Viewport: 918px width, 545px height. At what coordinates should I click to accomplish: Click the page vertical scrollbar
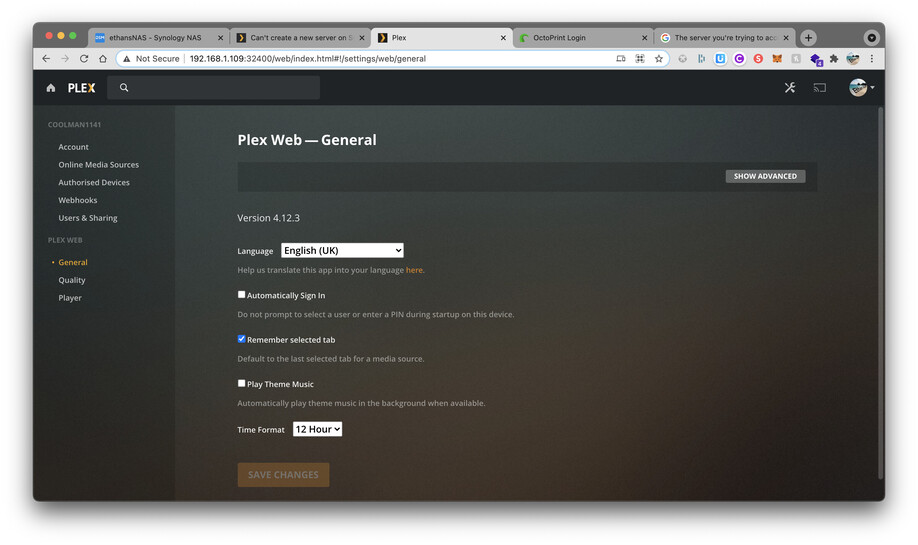(880, 293)
